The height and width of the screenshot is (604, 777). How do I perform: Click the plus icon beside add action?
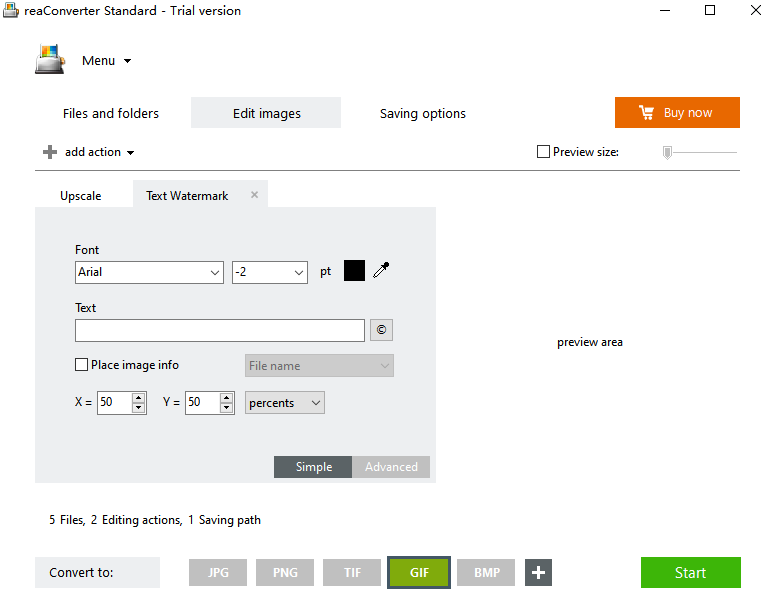point(50,152)
